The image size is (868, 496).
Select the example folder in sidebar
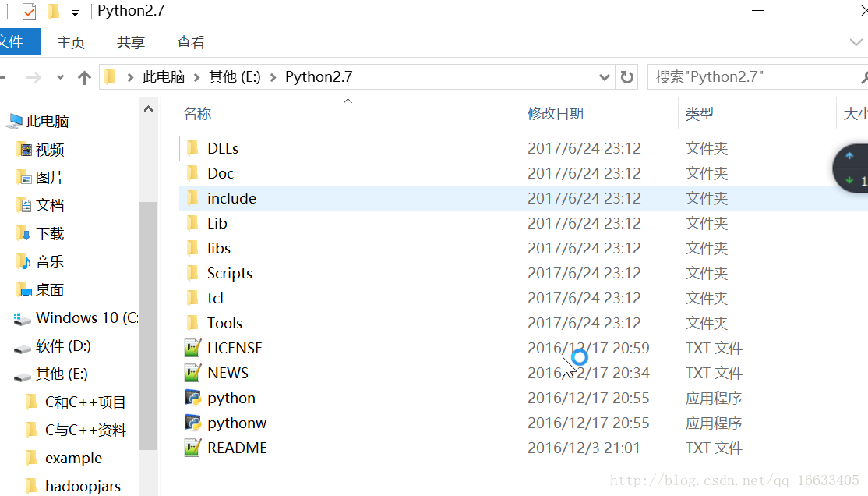(73, 459)
